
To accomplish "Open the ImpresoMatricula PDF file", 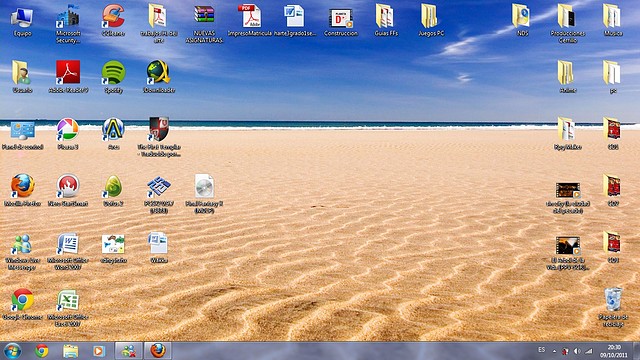I will (x=249, y=16).
